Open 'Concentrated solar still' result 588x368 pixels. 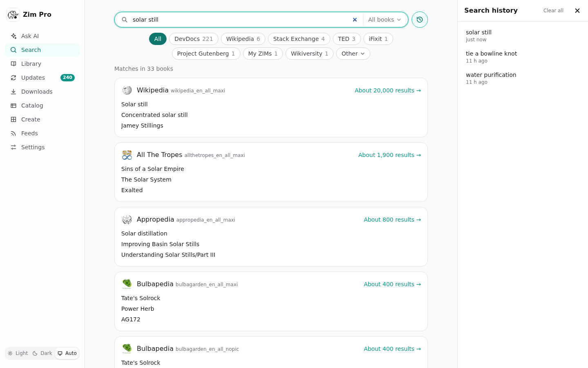click(154, 115)
